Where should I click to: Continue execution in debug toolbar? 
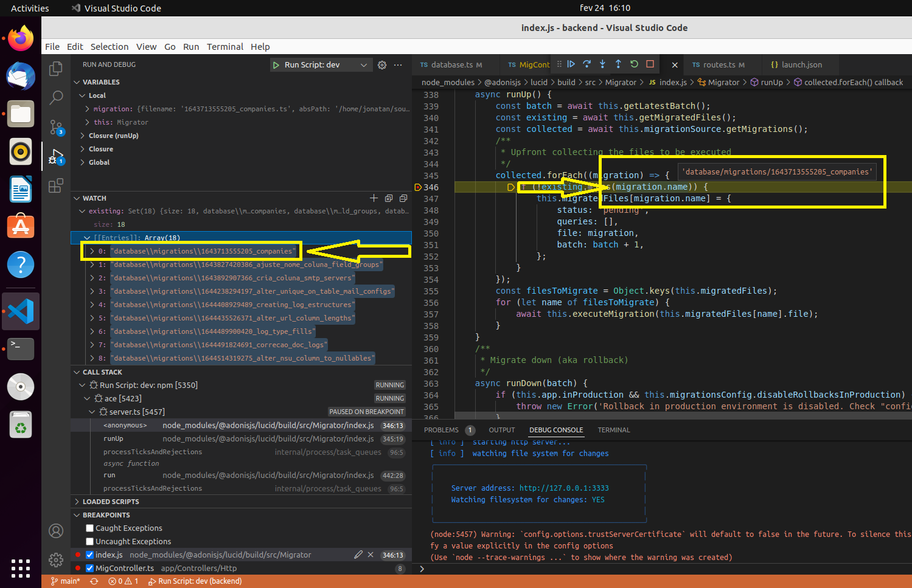571,64
